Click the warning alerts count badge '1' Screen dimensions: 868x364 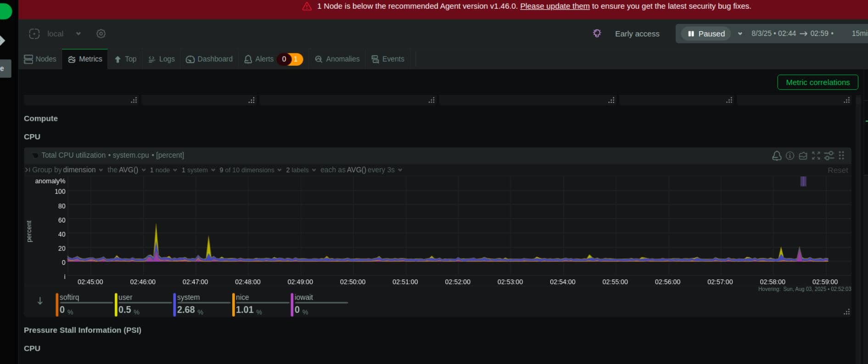[297, 59]
